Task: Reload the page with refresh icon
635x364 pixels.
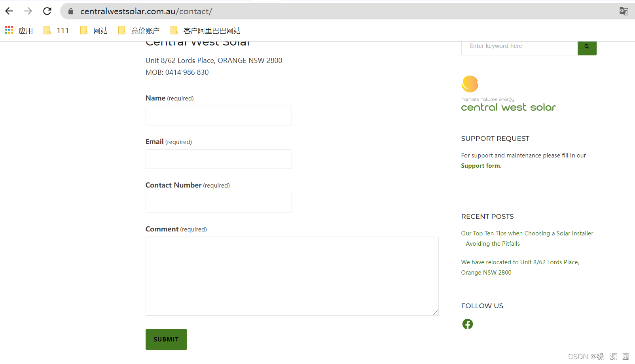Action: tap(47, 11)
